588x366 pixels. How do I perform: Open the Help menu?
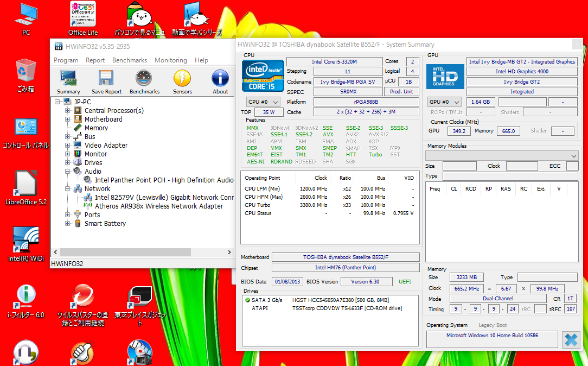tap(201, 60)
